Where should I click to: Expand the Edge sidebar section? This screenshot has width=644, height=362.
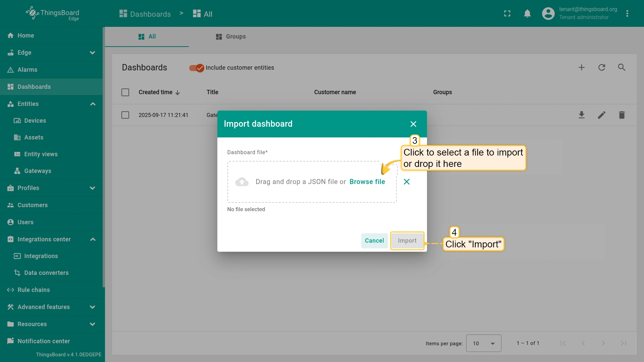(92, 53)
